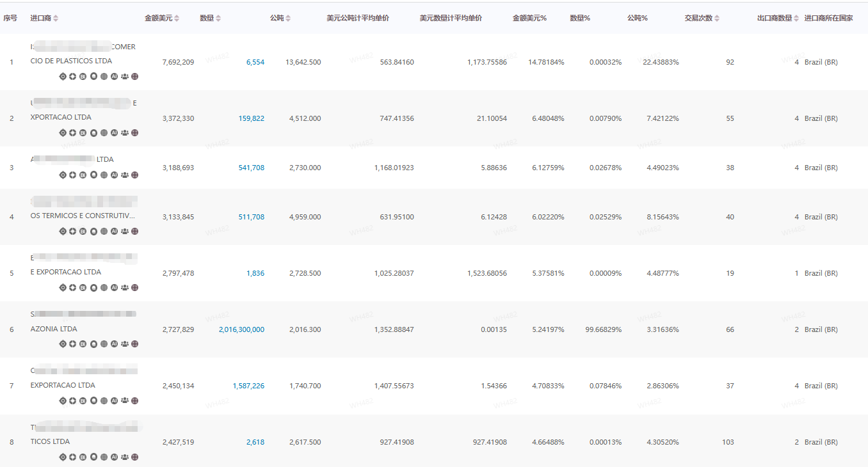Sort by 金额美元 column arrows

point(177,19)
